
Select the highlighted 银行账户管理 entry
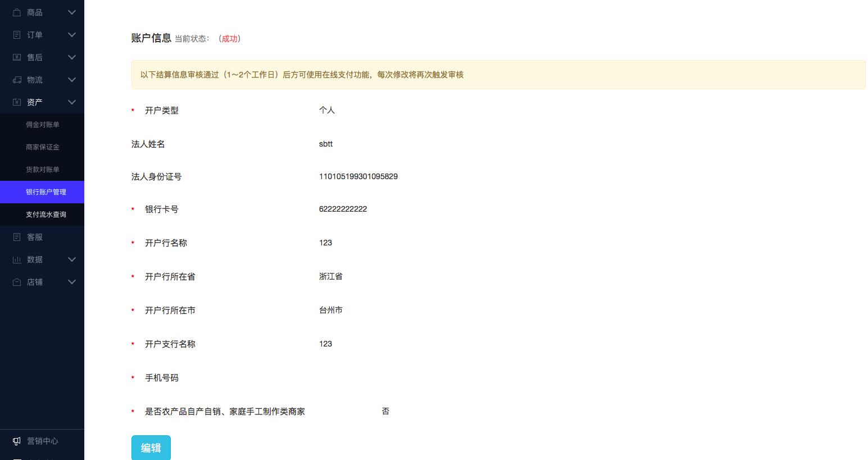45,192
